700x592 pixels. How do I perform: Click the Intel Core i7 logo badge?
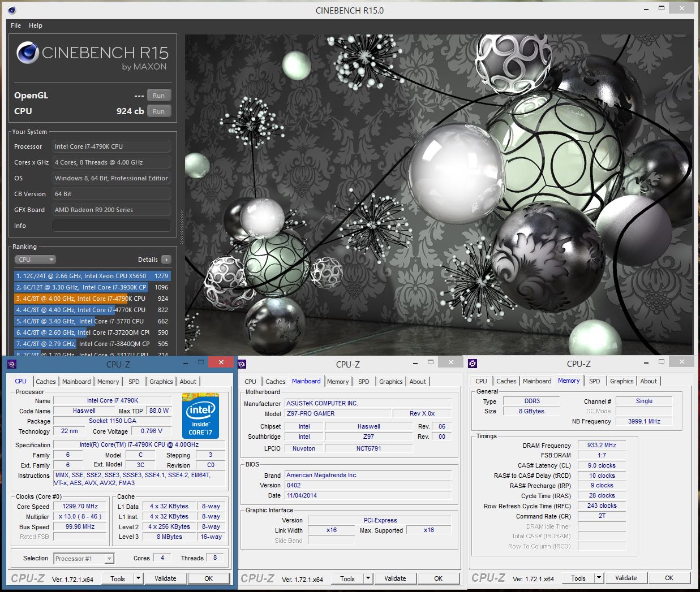[200, 416]
